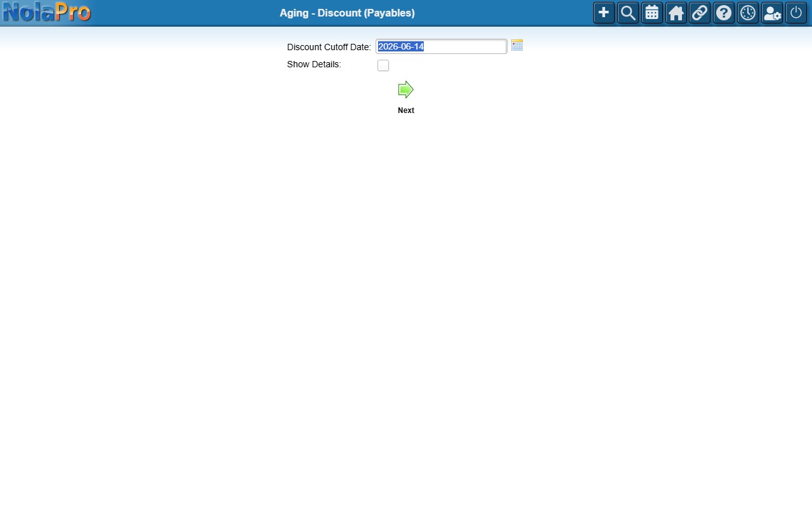Click the Aging - Discount (Payables) title
Viewport: 812px width, 508px height.
click(x=347, y=13)
